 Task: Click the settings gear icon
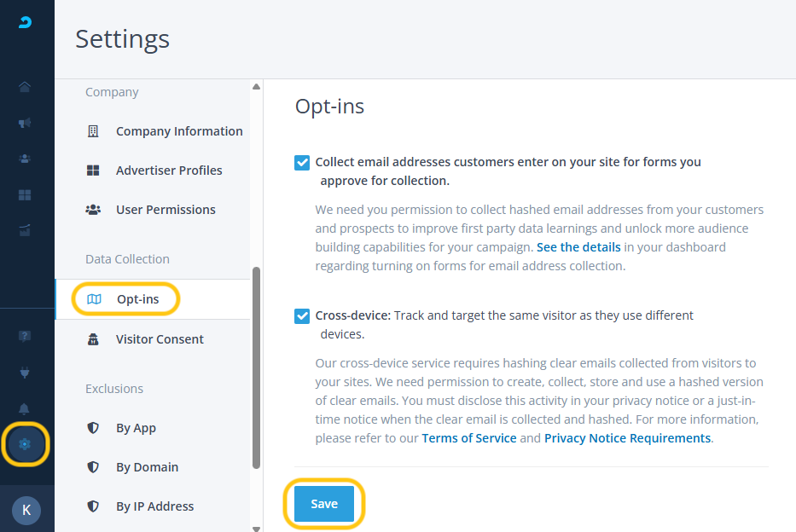[25, 444]
